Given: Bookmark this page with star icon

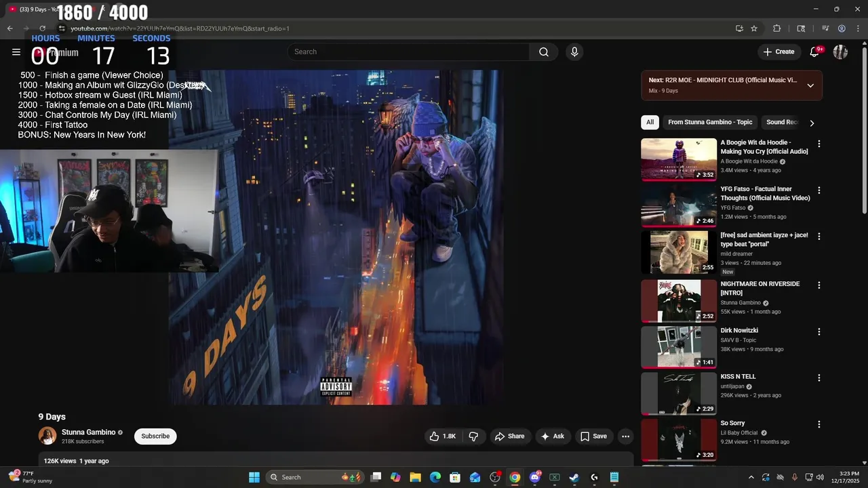Looking at the screenshot, I should pyautogui.click(x=754, y=28).
